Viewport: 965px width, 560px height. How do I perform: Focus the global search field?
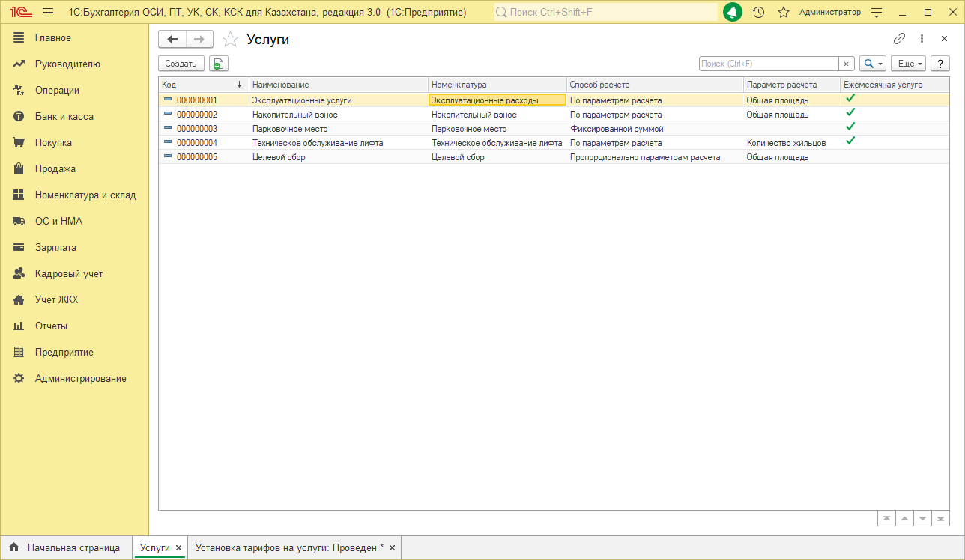605,13
